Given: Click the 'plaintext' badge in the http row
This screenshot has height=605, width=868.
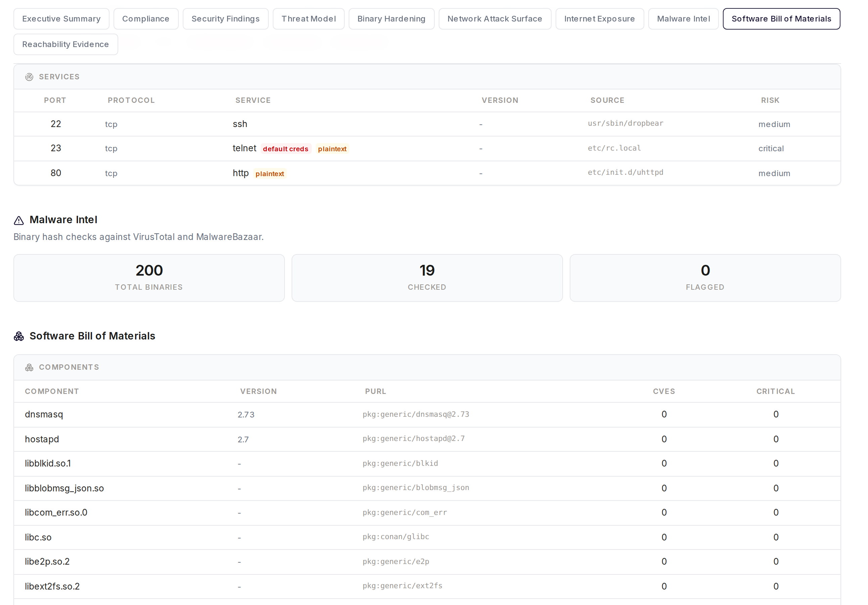Looking at the screenshot, I should 269,174.
